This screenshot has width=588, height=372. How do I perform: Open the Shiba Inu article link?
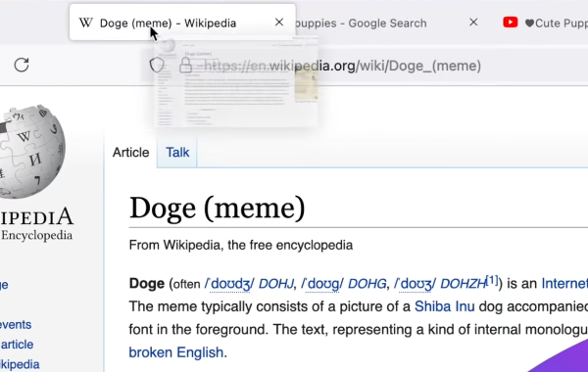pos(444,306)
